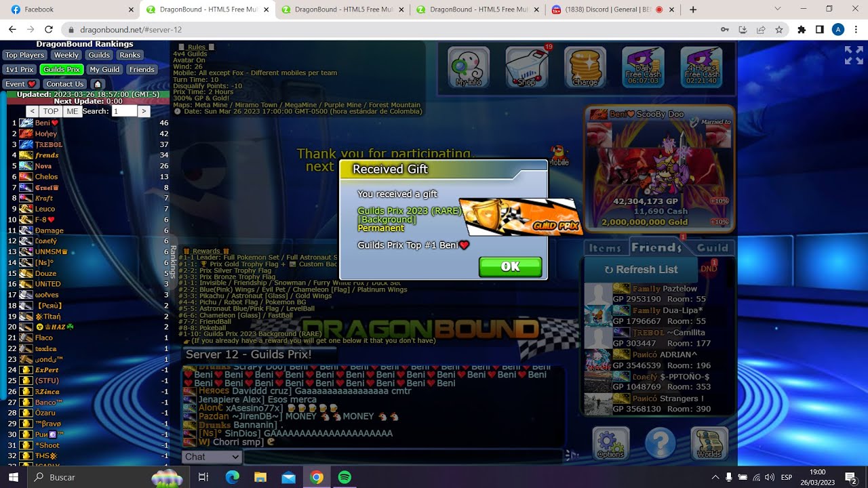Focus the rankings Search field
Screen dimensions: 868x488
123,111
